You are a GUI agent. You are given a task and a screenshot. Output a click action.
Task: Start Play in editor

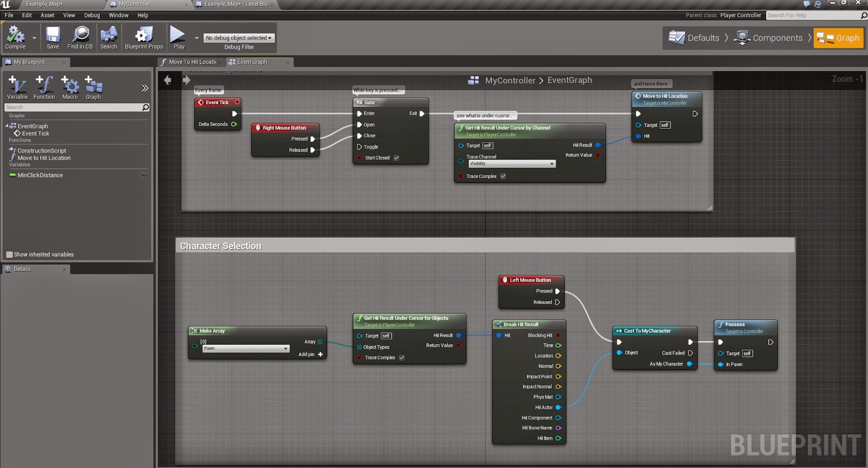(x=178, y=37)
